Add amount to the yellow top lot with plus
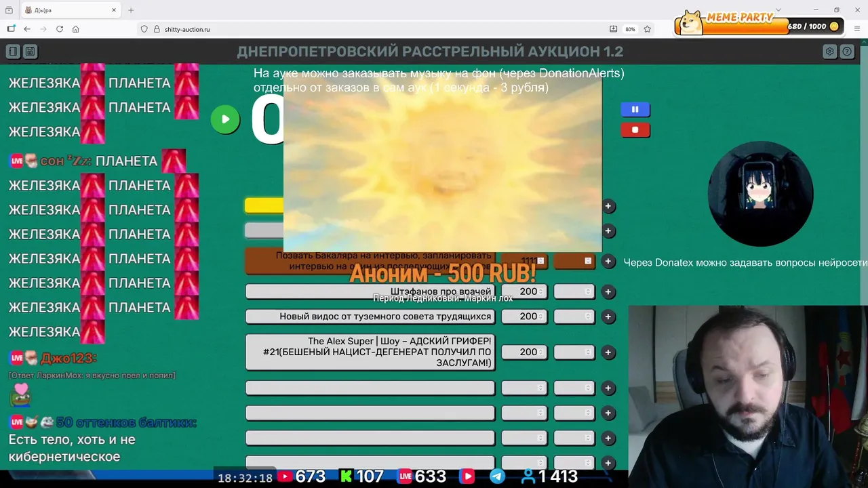Viewport: 868px width, 488px height. 608,206
